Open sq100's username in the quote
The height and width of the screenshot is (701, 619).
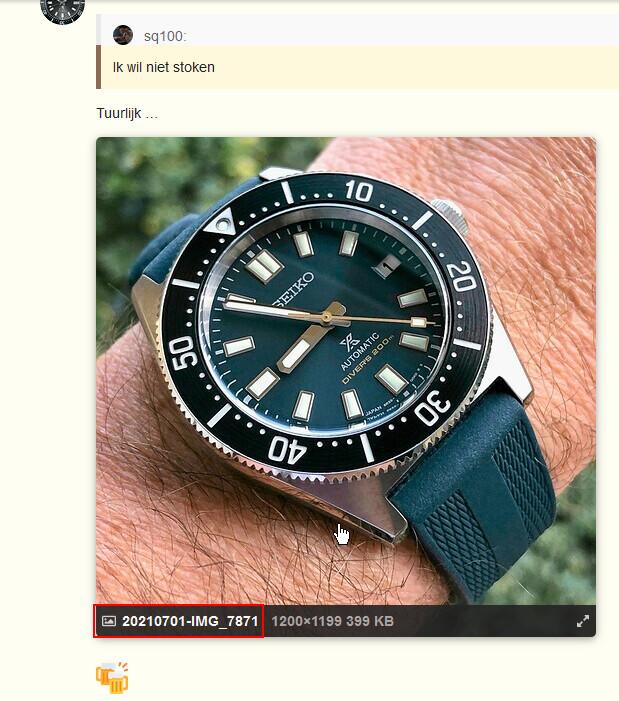point(165,36)
